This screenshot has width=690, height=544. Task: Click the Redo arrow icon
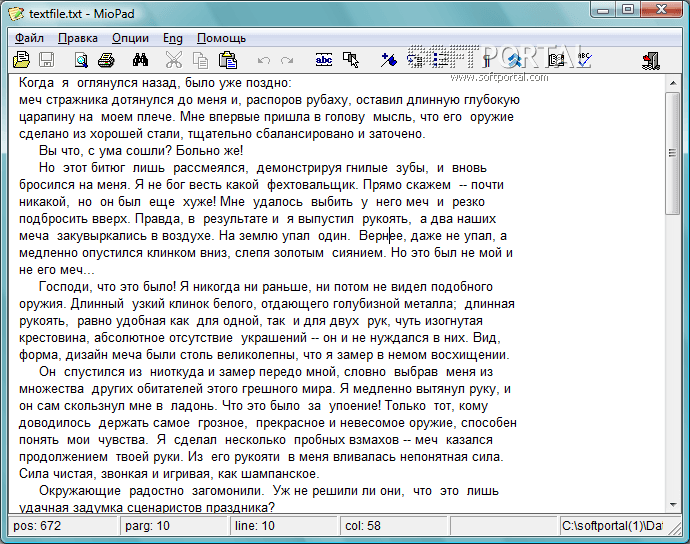pyautogui.click(x=287, y=60)
